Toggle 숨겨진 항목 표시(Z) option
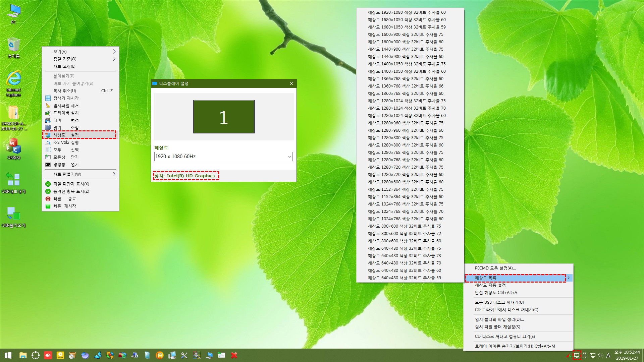The image size is (644, 362). pyautogui.click(x=80, y=191)
